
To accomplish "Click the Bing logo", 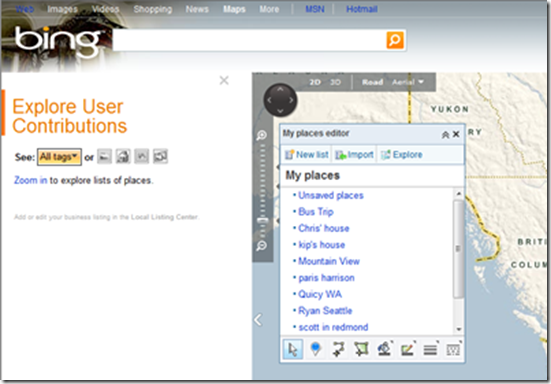I will click(x=58, y=41).
